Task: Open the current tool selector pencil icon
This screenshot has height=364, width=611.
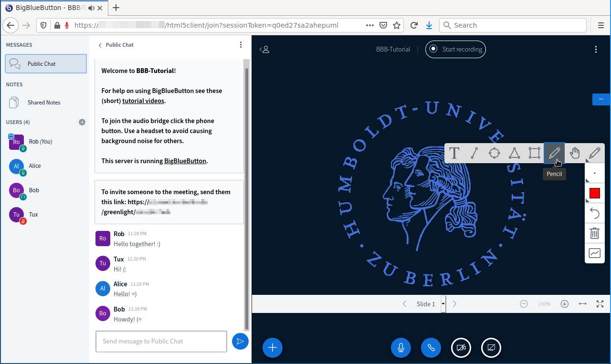Action: coord(595,153)
